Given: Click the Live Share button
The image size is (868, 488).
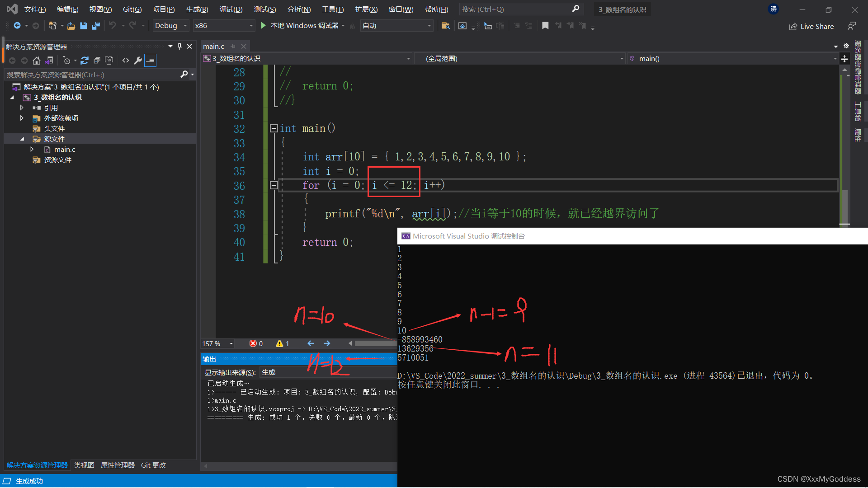Looking at the screenshot, I should pos(811,26).
